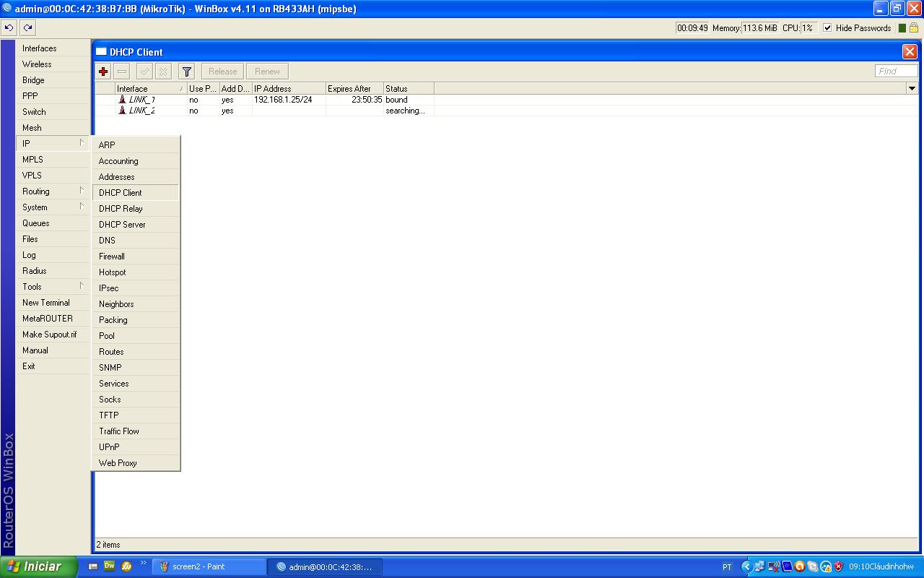Expand the IP submenu

pyautogui.click(x=52, y=144)
